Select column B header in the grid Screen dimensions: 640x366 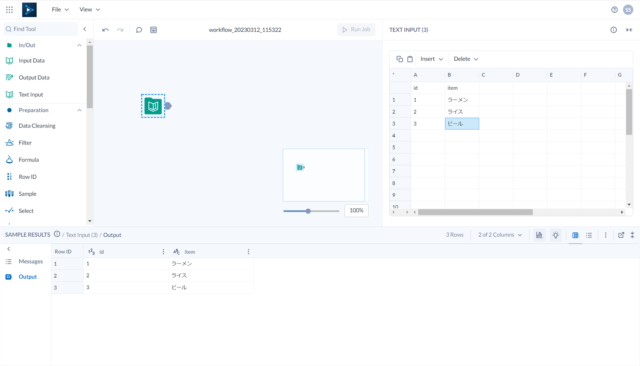(462, 75)
